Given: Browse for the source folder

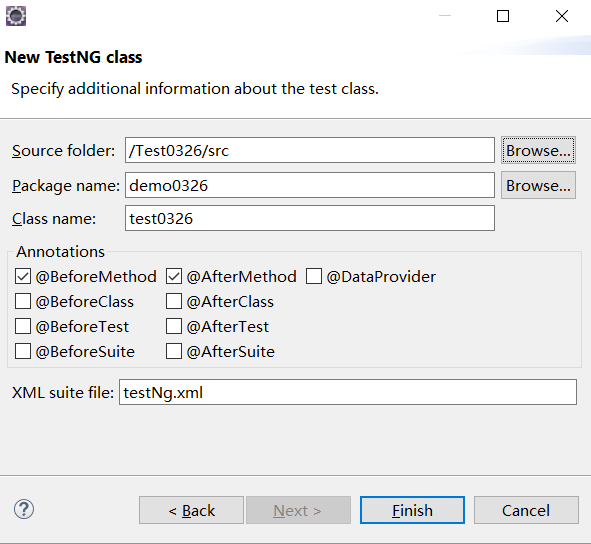Looking at the screenshot, I should pos(538,150).
